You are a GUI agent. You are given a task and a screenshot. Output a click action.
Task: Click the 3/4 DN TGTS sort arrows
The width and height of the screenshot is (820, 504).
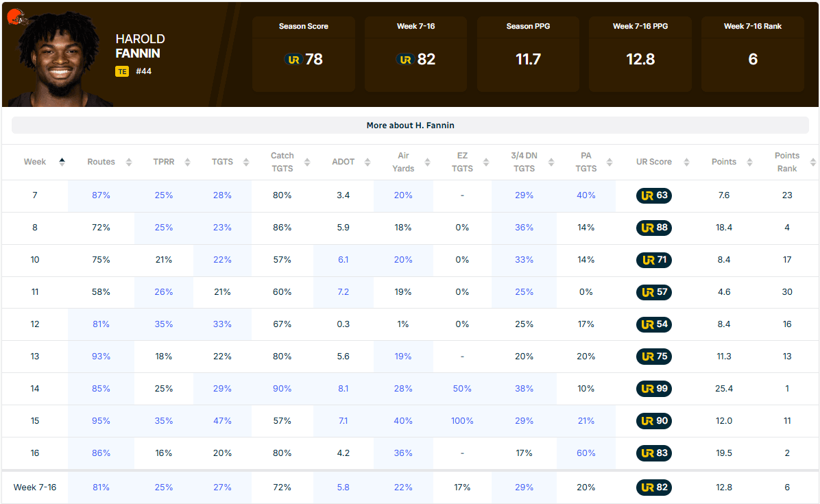551,162
